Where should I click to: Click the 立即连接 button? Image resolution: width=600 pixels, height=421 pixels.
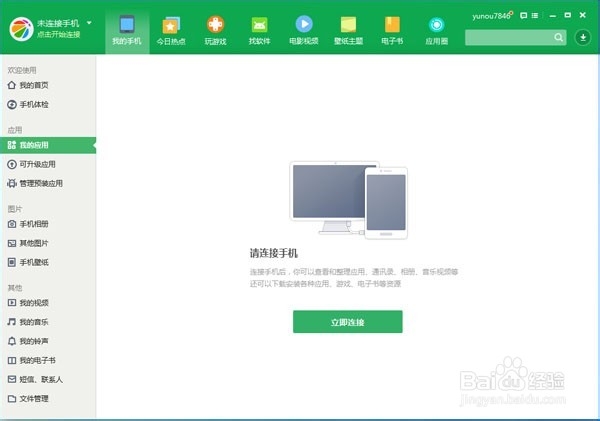(x=347, y=322)
